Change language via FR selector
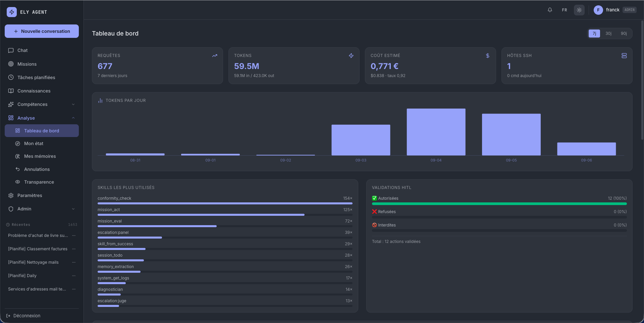The image size is (644, 323). (x=565, y=10)
